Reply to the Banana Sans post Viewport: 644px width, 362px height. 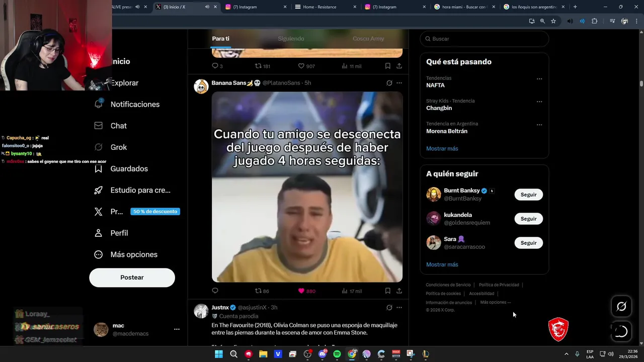click(x=215, y=291)
